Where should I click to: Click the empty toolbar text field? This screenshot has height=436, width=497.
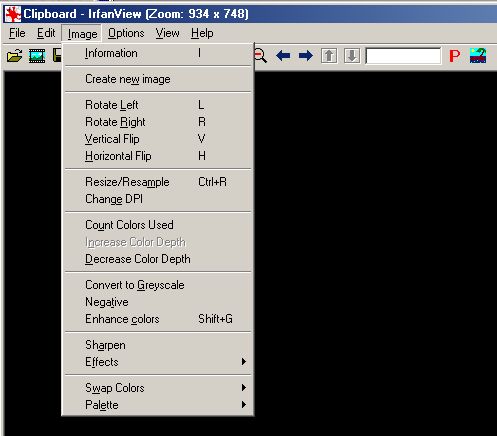403,56
